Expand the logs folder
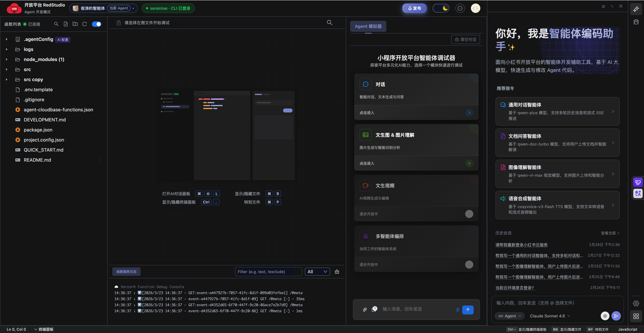This screenshot has height=333, width=644. pyautogui.click(x=7, y=49)
